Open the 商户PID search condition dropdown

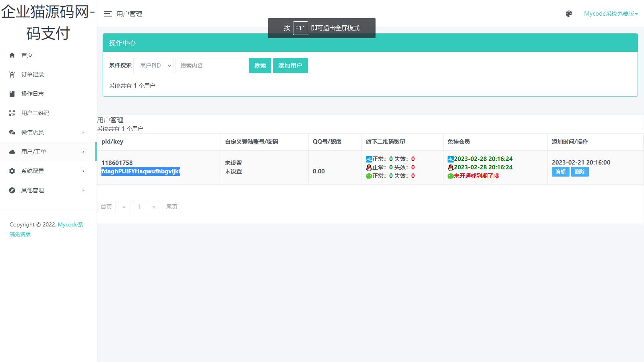tap(153, 66)
